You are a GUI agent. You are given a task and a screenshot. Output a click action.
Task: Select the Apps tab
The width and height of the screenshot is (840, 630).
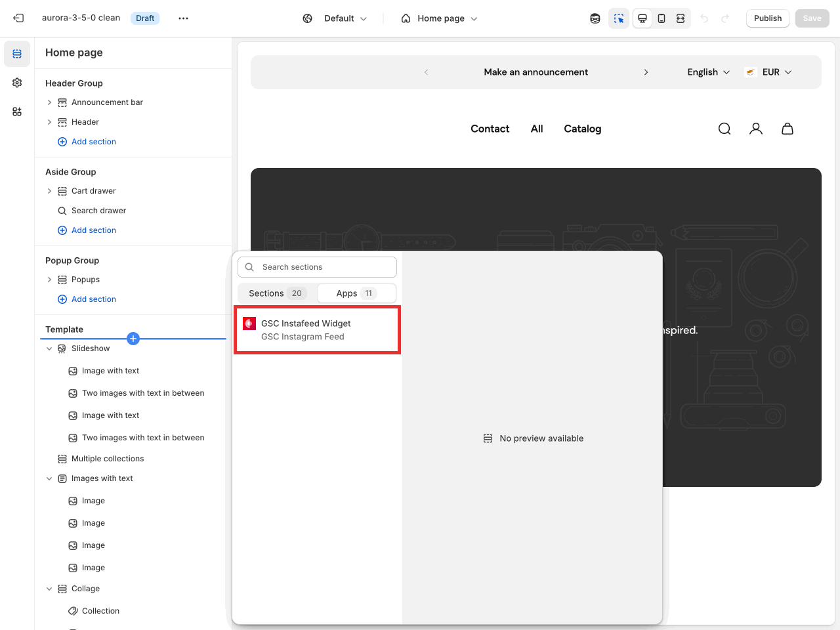pos(356,293)
